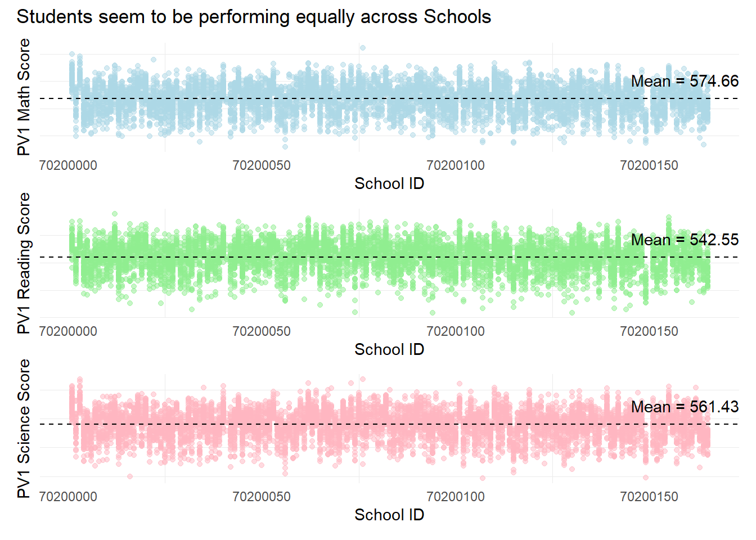Click "School ID" label under the Reading plot
756x540 pixels.
(x=389, y=350)
